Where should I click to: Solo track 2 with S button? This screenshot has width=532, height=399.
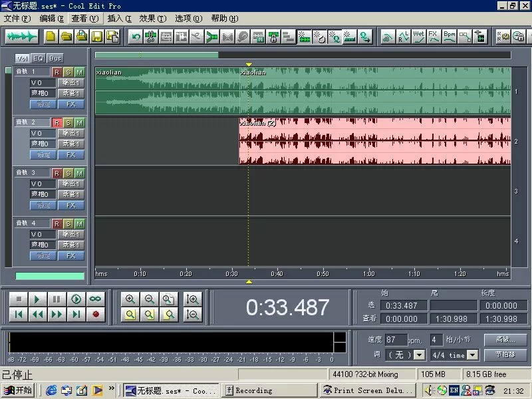(68, 122)
